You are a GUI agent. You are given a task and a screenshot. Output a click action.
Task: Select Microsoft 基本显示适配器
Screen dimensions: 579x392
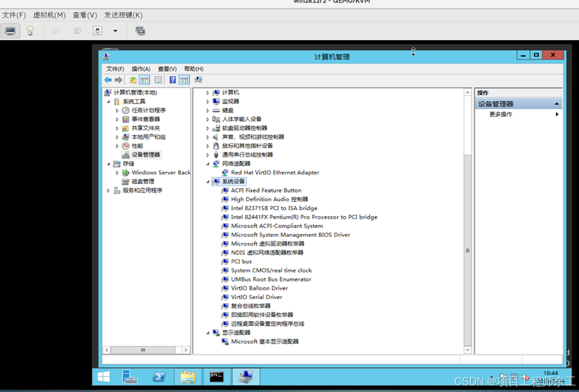tap(265, 341)
